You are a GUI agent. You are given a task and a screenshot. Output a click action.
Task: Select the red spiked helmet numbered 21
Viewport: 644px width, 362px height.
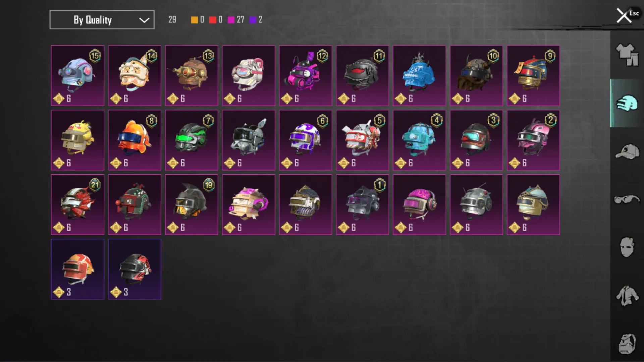(77, 204)
